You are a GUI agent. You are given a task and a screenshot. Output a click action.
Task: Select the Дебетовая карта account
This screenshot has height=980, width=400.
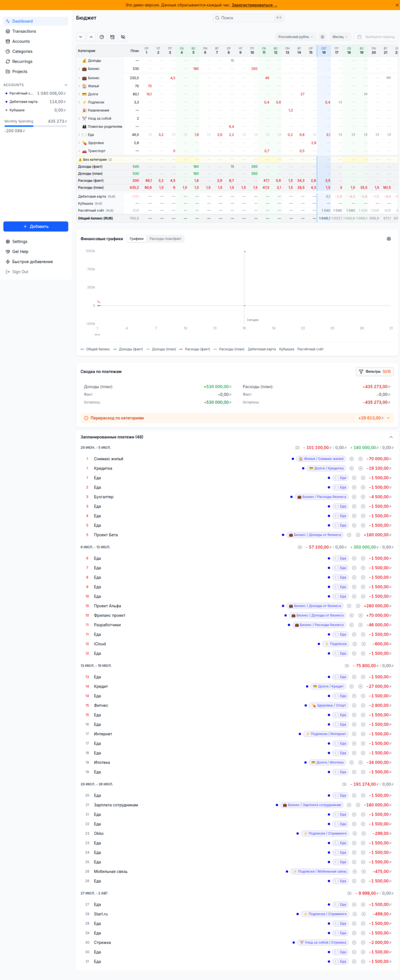click(x=35, y=102)
